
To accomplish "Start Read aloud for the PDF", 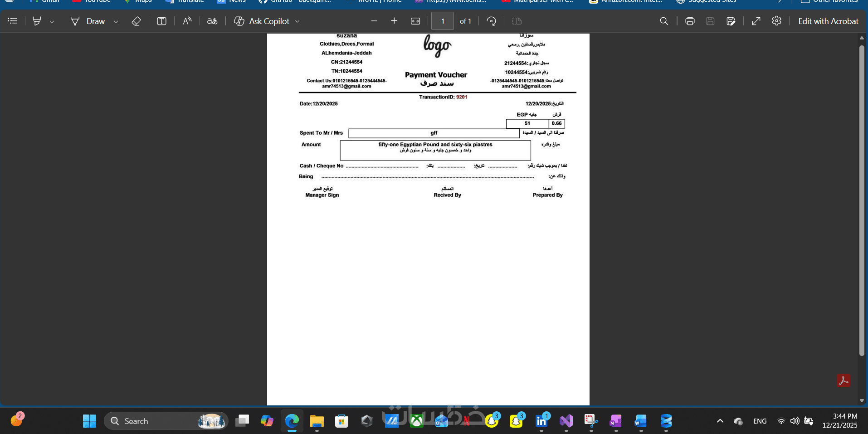I will pos(187,21).
